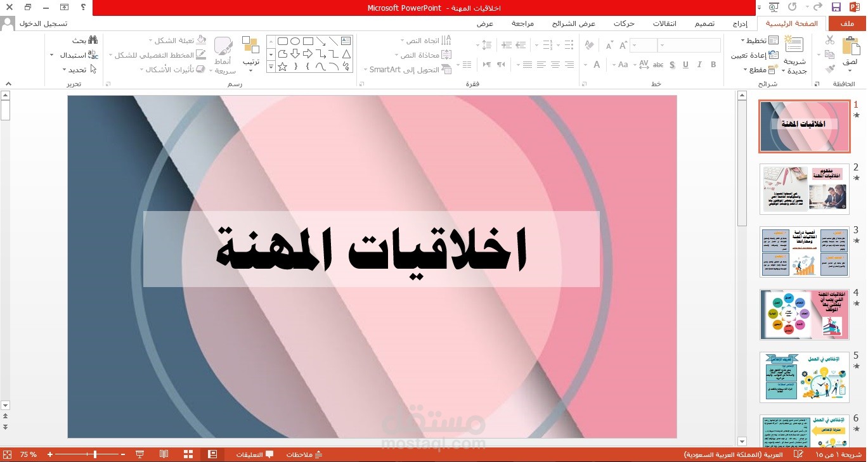This screenshot has height=462, width=868.
Task: Click Decrease Font Size icon
Action: click(x=609, y=45)
